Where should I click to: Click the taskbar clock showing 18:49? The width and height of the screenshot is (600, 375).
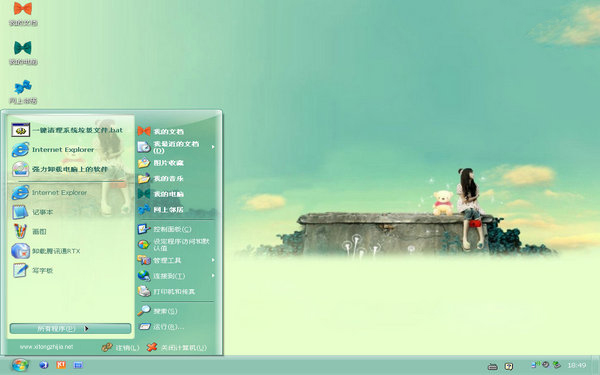(576, 365)
